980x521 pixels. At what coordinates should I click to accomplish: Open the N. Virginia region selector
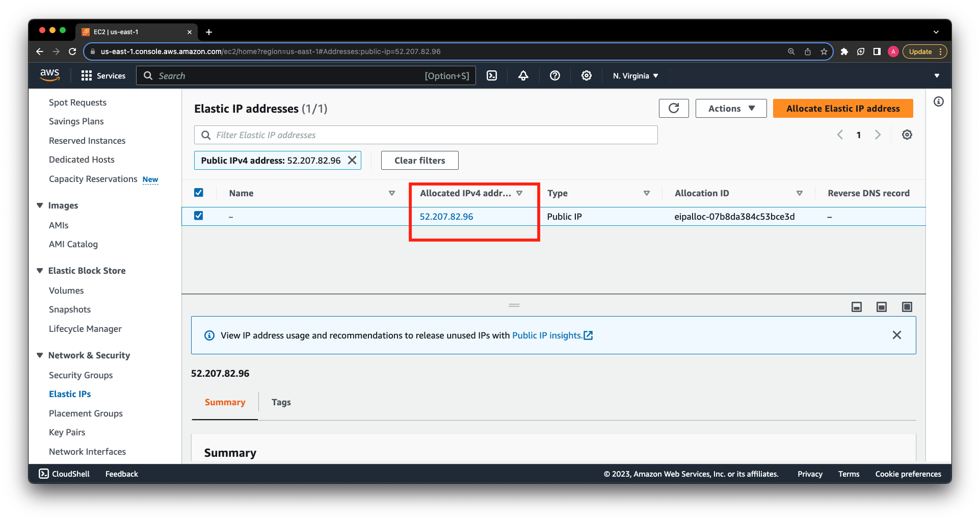tap(635, 75)
